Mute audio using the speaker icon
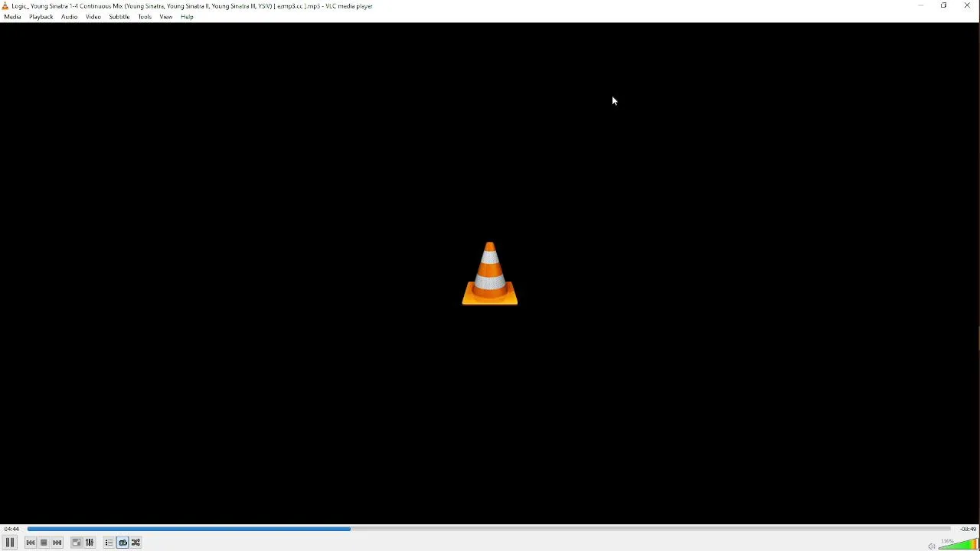The width and height of the screenshot is (980, 551). pos(932,546)
